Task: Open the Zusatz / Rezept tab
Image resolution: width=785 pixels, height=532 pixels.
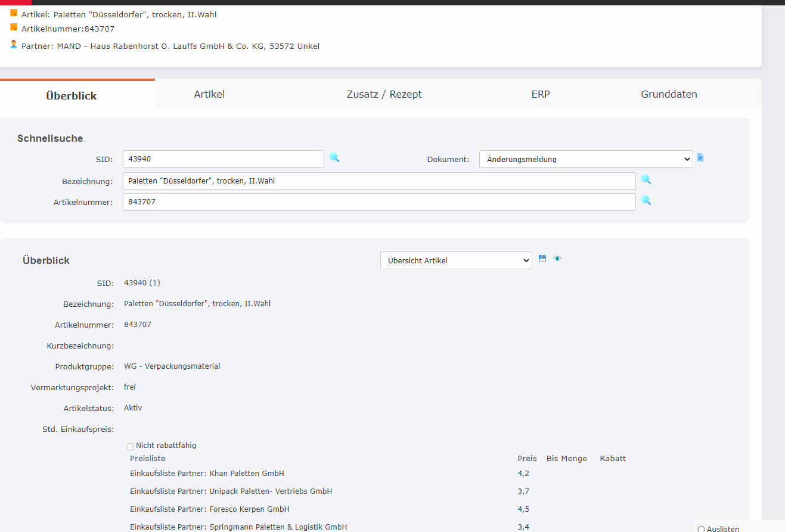Action: [384, 94]
